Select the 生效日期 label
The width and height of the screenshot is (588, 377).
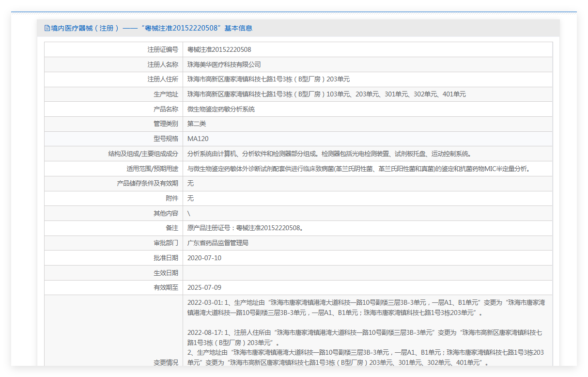click(166, 273)
